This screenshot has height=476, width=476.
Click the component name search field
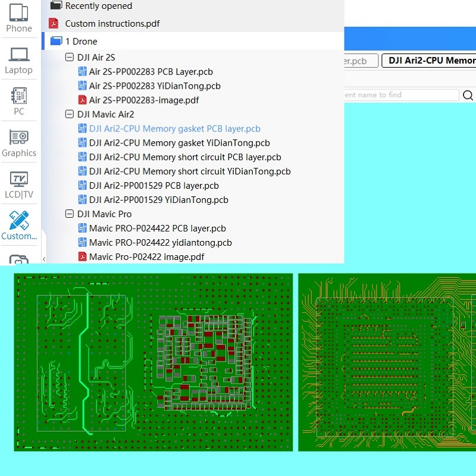tap(401, 95)
